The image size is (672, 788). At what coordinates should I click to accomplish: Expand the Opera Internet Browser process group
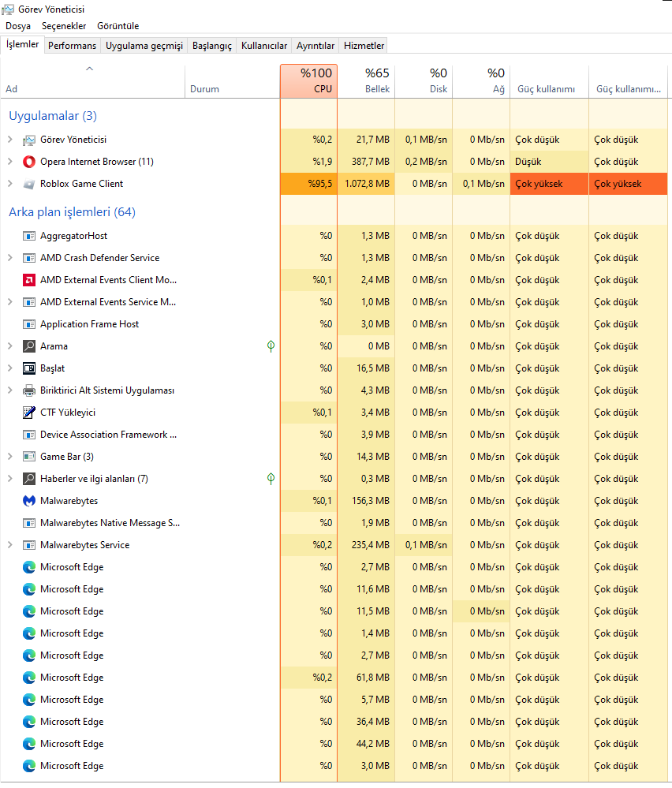point(9,162)
